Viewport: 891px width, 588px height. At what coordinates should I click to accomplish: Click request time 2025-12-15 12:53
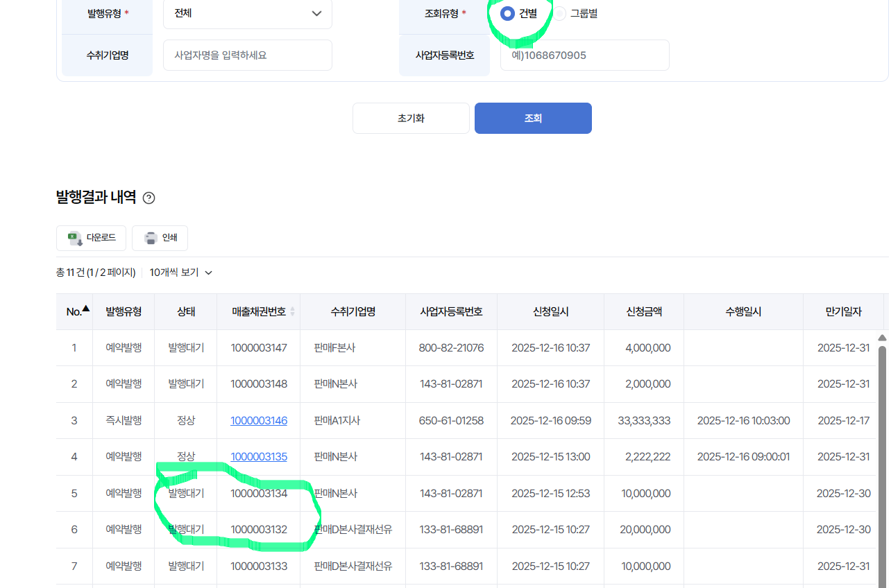[550, 493]
